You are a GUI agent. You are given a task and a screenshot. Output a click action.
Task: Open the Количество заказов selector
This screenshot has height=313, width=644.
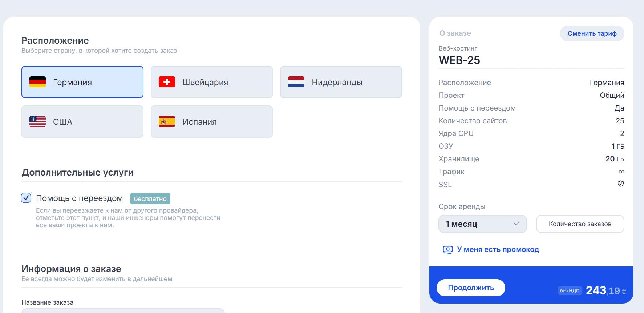[580, 224]
